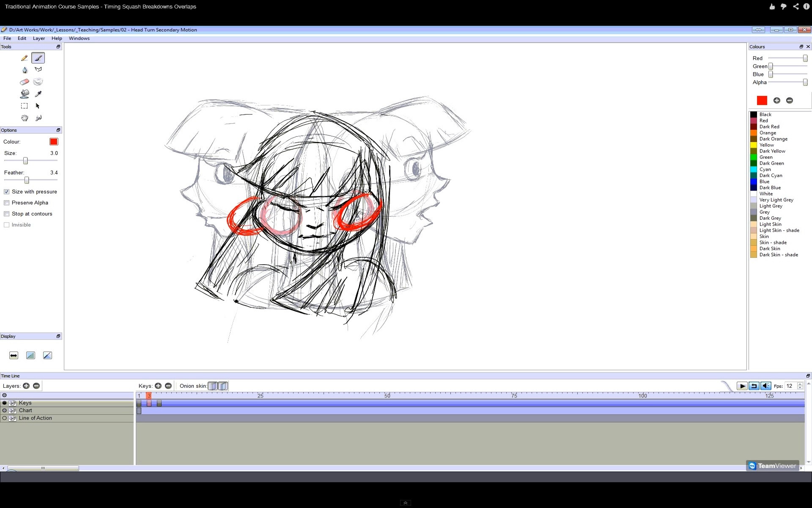Select the Pencil tool
This screenshot has height=508, width=812.
25,58
